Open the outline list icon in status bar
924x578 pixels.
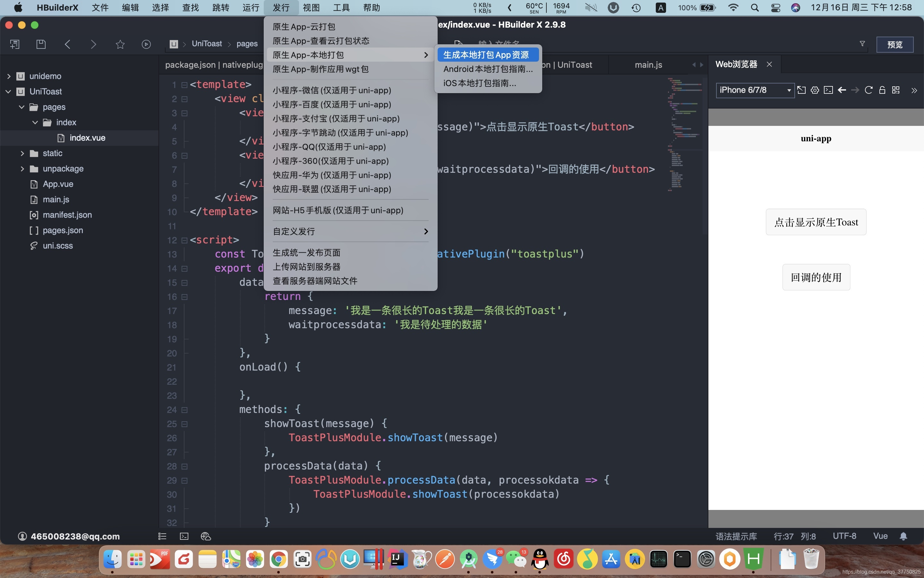click(162, 536)
